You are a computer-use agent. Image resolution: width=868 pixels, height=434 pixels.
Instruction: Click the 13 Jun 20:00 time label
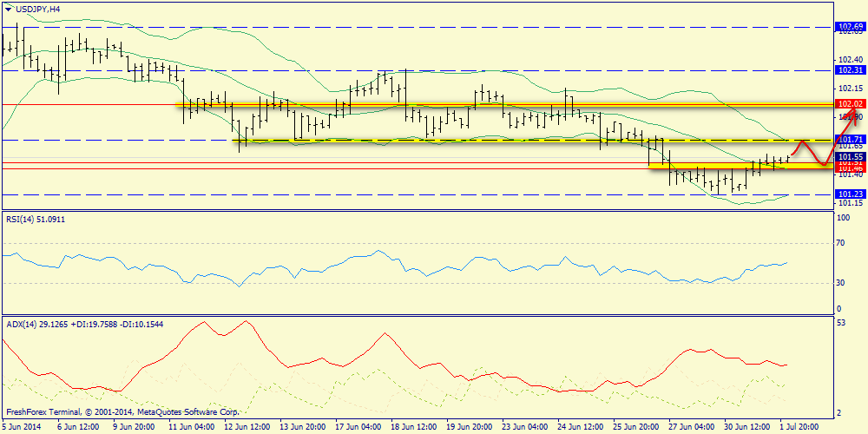coord(302,427)
